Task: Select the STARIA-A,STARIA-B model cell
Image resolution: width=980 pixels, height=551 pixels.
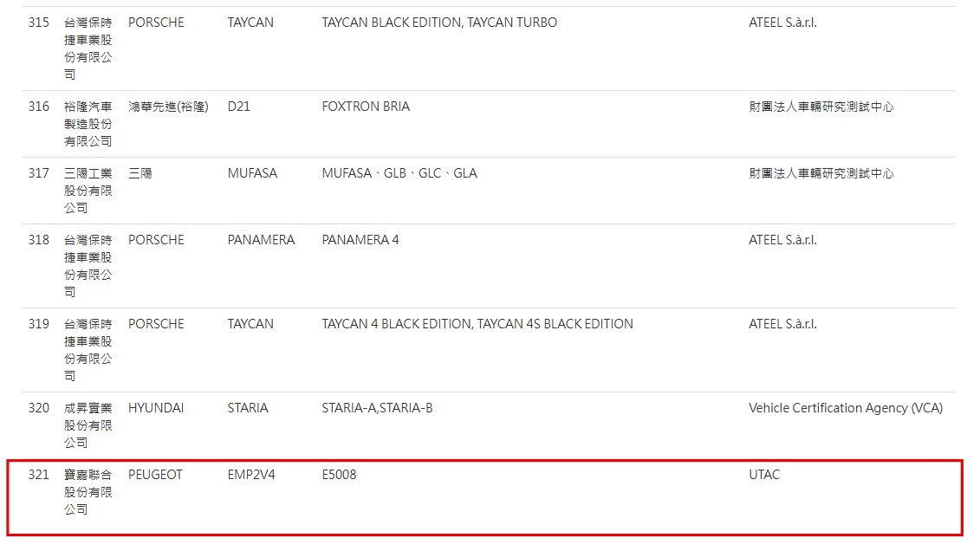Action: (377, 408)
